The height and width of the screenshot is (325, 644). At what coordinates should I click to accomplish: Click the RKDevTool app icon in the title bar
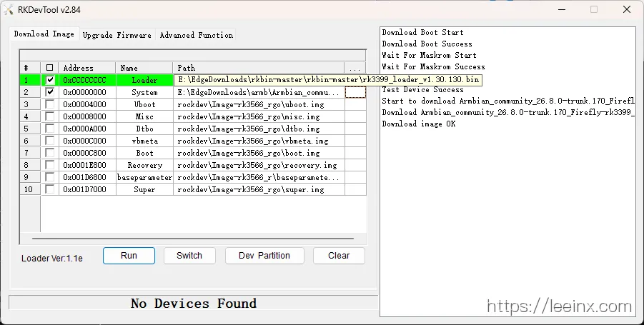[9, 10]
